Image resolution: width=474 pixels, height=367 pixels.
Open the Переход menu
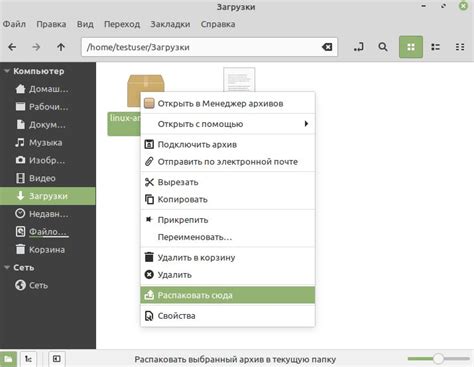[122, 24]
